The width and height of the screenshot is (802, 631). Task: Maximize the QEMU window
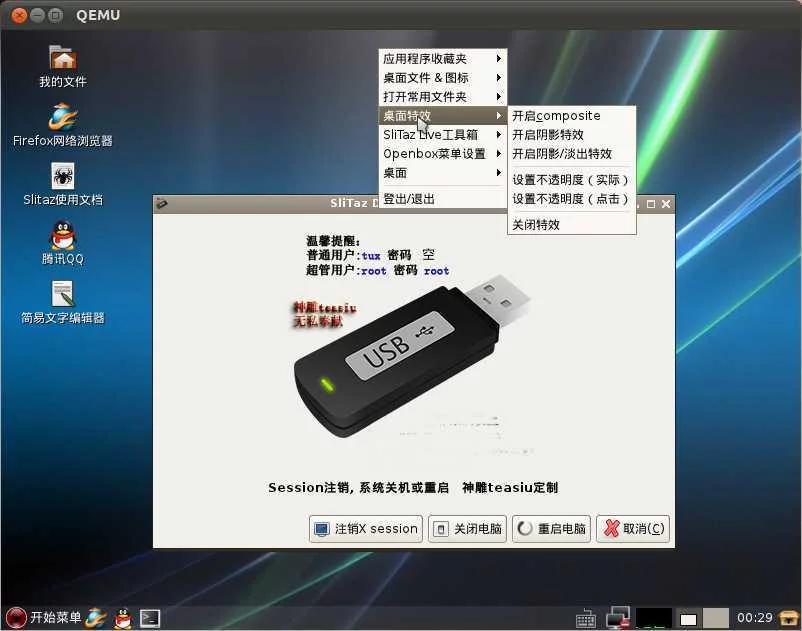(x=55, y=15)
